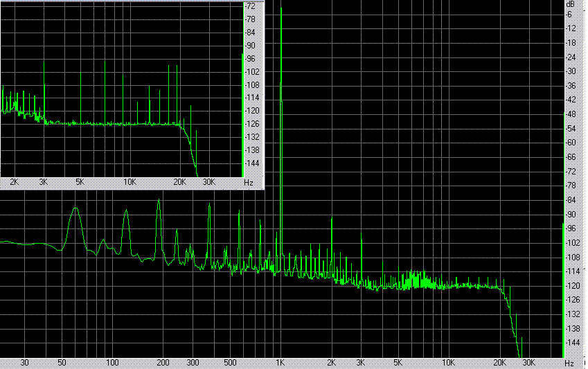Screen dimensions: 588x369
Task: Click the 2K label on main bottom axis
Action: [x=331, y=363]
